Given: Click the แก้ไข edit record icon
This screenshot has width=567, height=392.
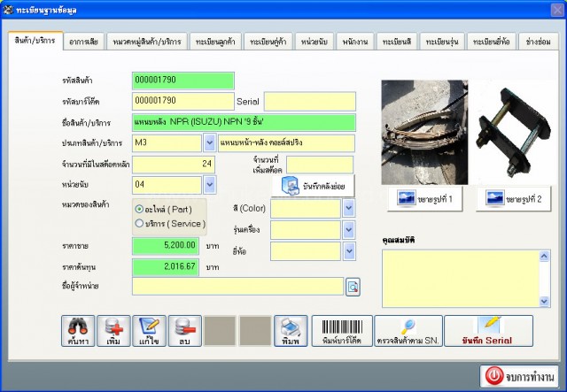Looking at the screenshot, I should tap(149, 331).
